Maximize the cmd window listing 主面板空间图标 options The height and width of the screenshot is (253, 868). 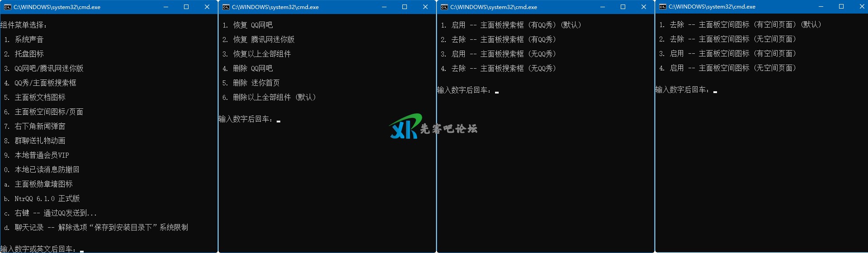[841, 7]
